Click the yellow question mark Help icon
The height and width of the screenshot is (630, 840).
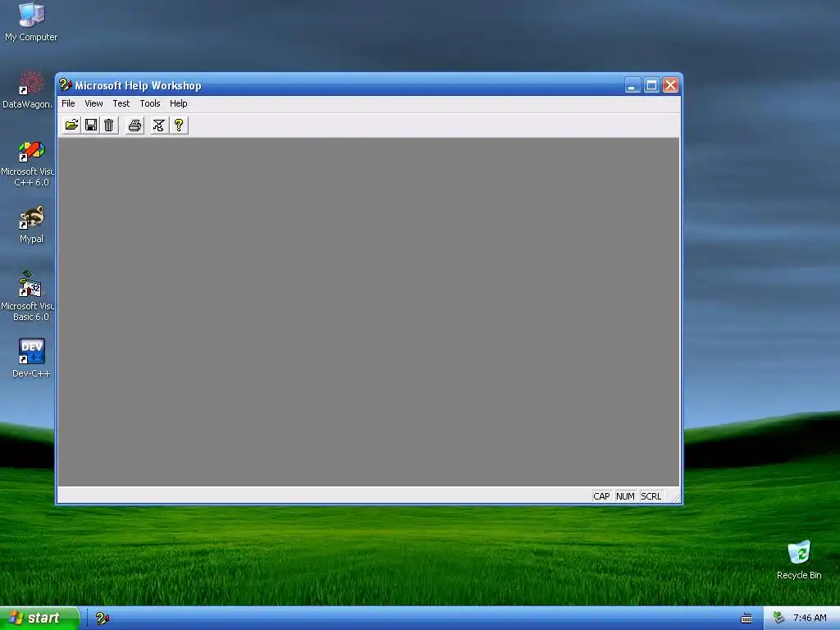[179, 126]
